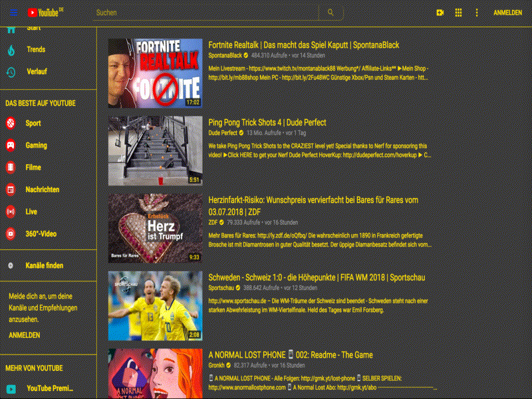Click '82.317 Aufrufe' view count
This screenshot has height=399, width=532.
[x=251, y=365]
